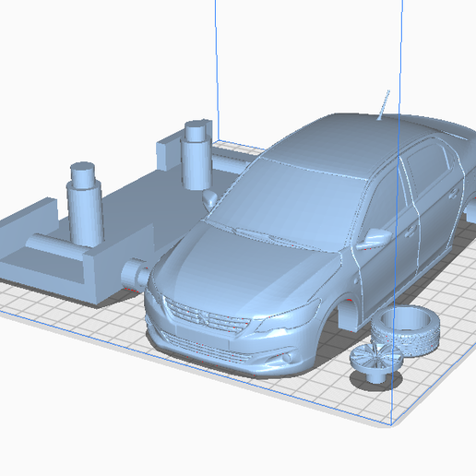The height and width of the screenshot is (476, 476).
Task: Select the tire model on the build plate
Action: (x=405, y=330)
